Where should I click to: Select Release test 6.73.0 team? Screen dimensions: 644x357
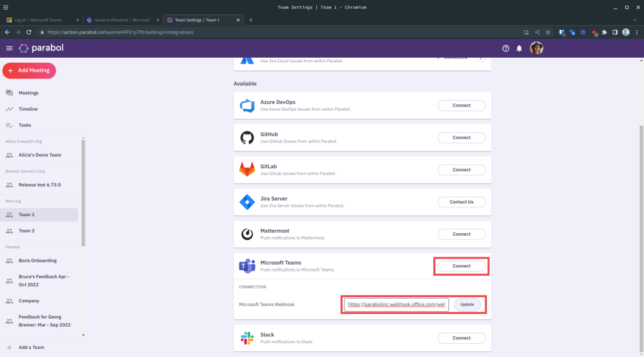40,185
